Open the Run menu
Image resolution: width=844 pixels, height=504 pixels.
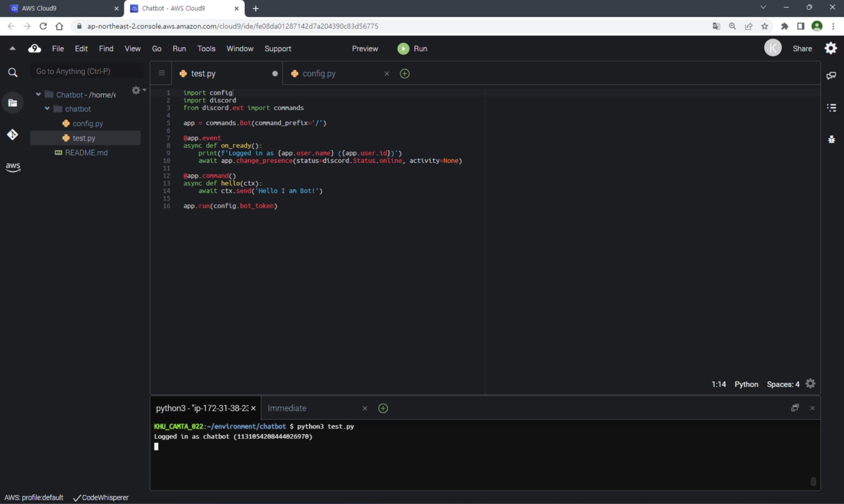point(179,49)
